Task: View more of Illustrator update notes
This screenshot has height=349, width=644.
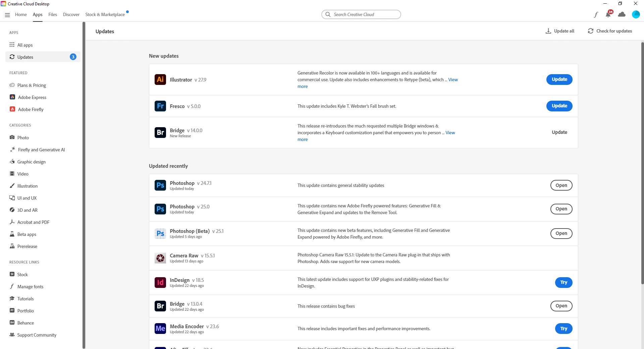Action: click(x=453, y=80)
